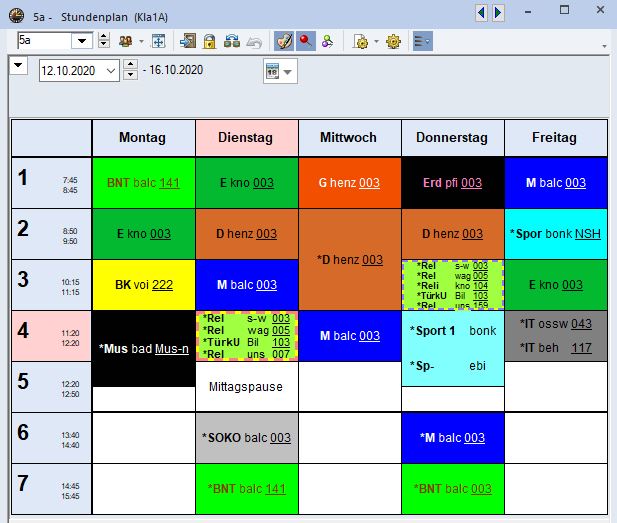This screenshot has height=523, width=617.
Task: Click the red magnifier icon
Action: pos(306,41)
